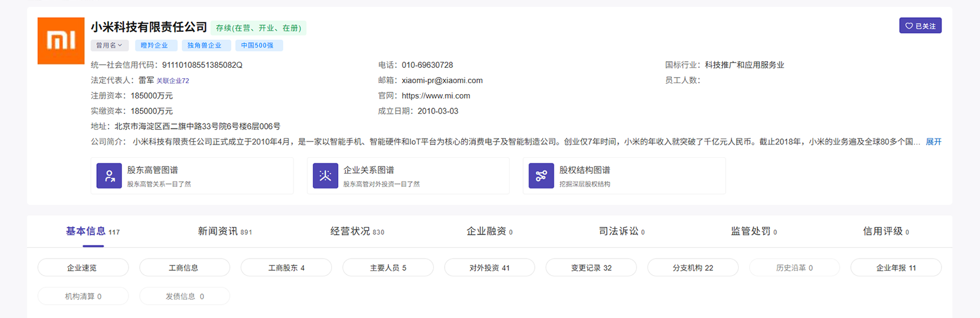Expand the 曾用名 dropdown
The image size is (980, 318).
[110, 45]
